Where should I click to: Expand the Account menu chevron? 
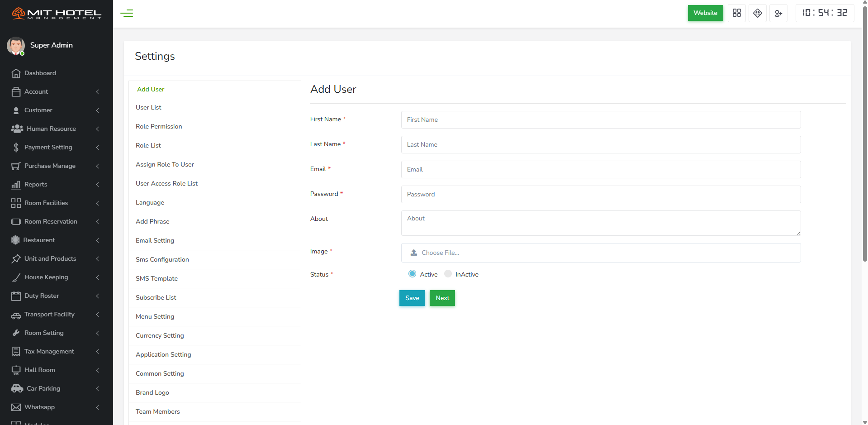tap(97, 92)
